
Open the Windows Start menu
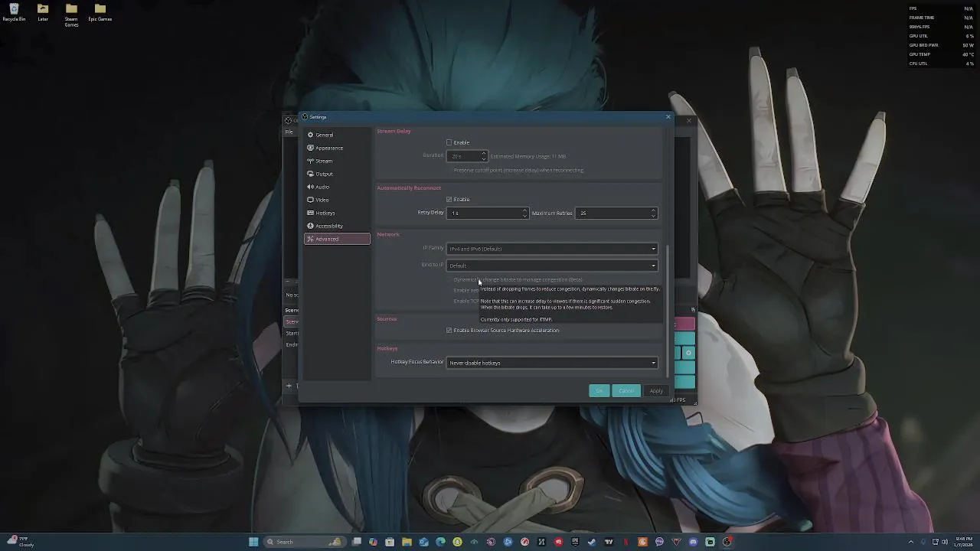tap(253, 542)
